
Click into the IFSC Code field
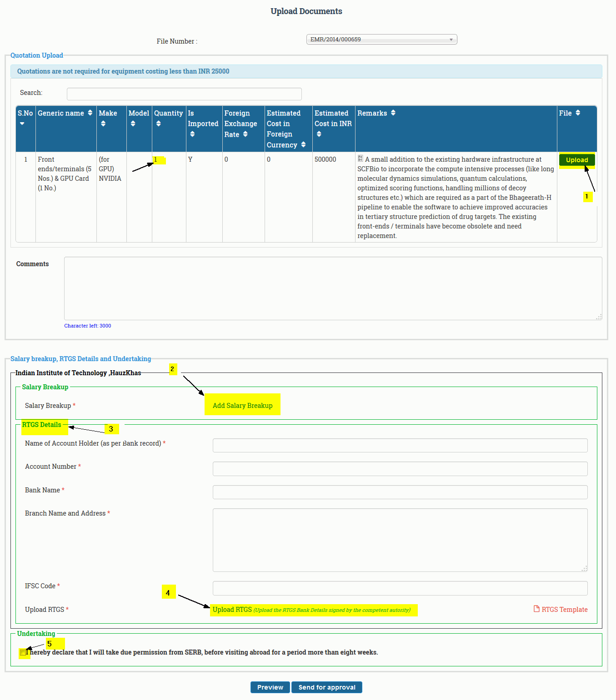(x=400, y=588)
